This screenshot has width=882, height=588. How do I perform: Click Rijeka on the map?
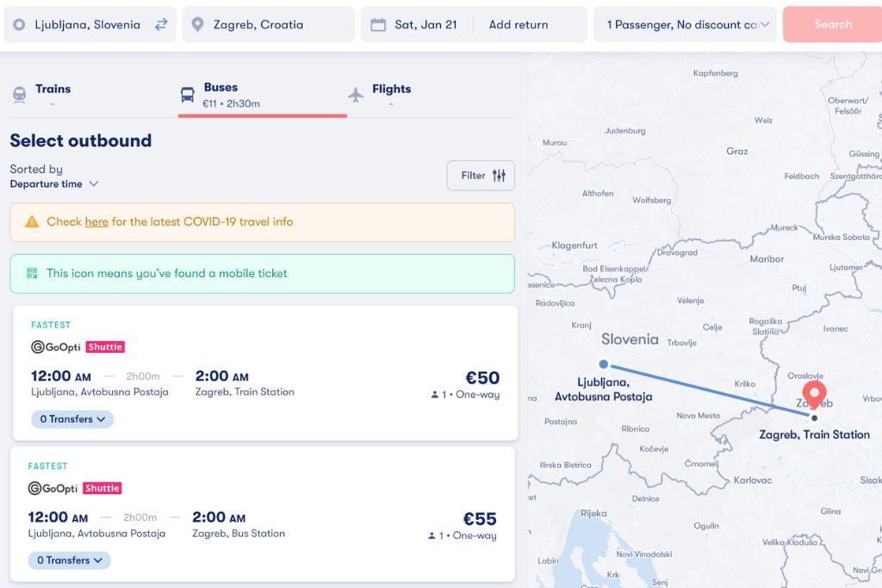click(593, 513)
